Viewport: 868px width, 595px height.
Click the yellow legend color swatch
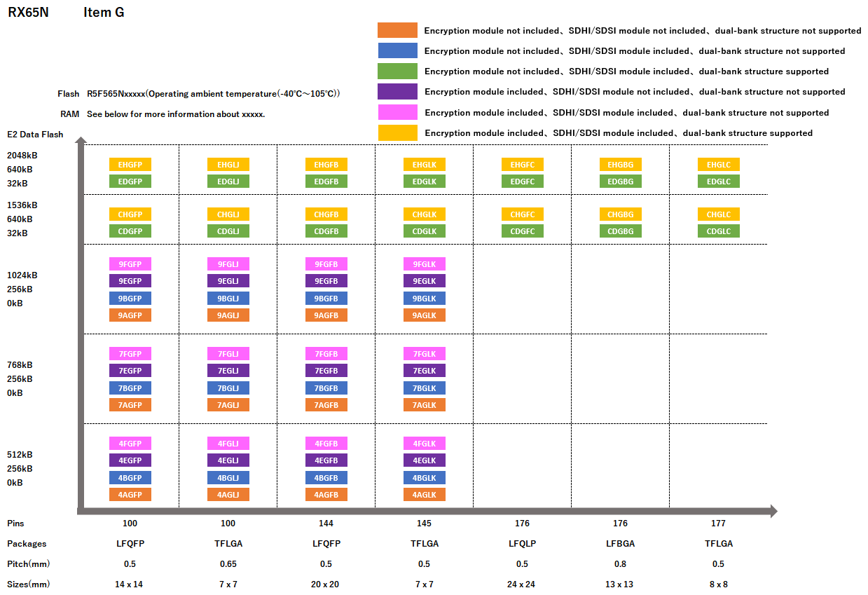coord(397,132)
